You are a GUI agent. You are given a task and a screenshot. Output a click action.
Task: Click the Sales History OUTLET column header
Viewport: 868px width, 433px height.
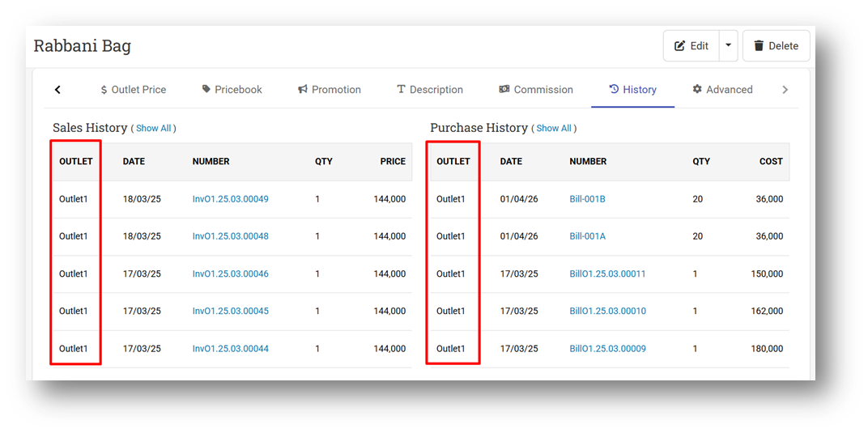[x=76, y=162]
